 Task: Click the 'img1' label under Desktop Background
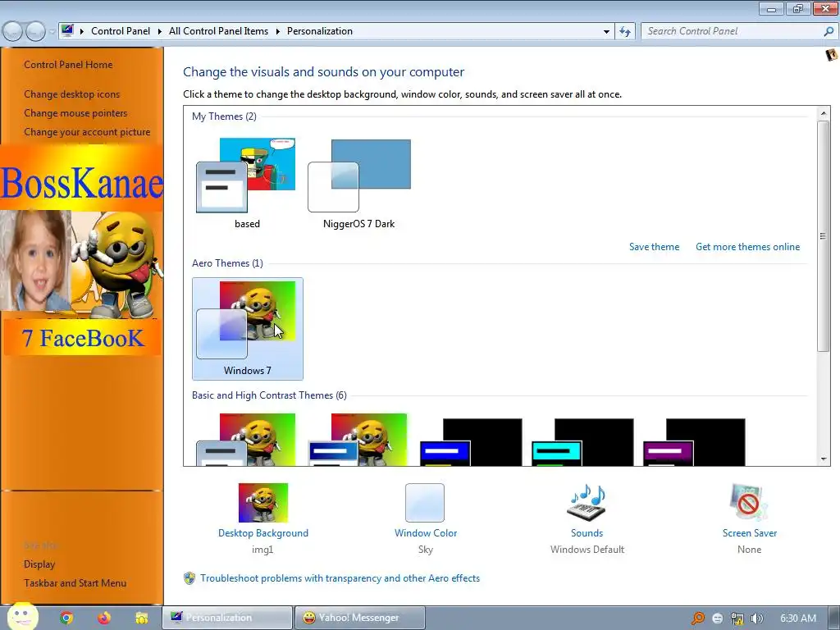click(x=262, y=549)
